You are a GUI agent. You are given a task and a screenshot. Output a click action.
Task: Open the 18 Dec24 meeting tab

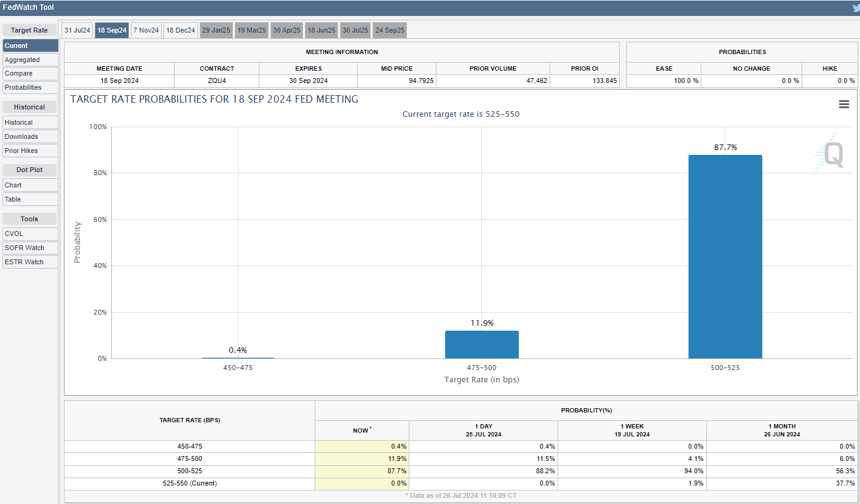tap(181, 30)
